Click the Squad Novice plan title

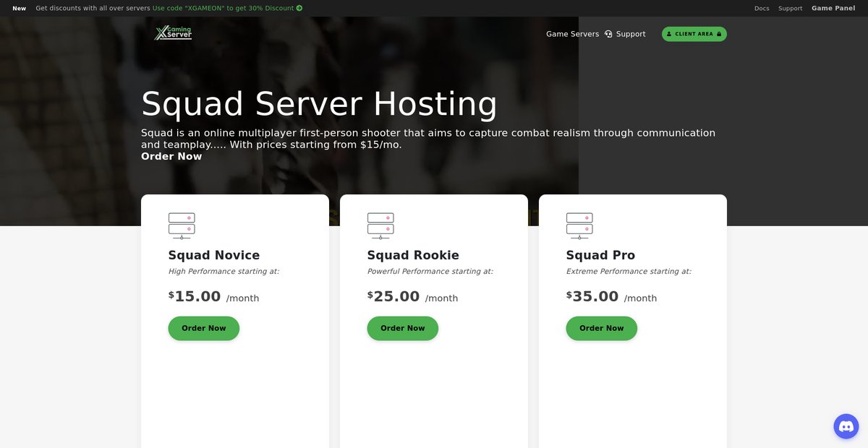[214, 255]
